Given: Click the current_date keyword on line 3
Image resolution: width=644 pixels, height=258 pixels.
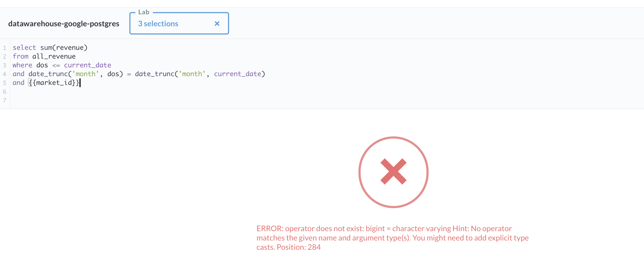Looking at the screenshot, I should click(87, 65).
